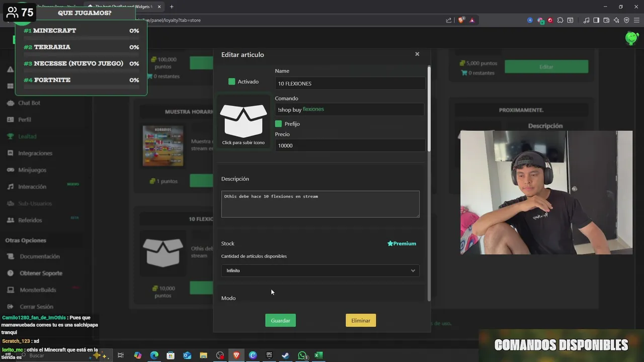Click the Documentación document icon
644x362 pixels.
click(x=10, y=256)
